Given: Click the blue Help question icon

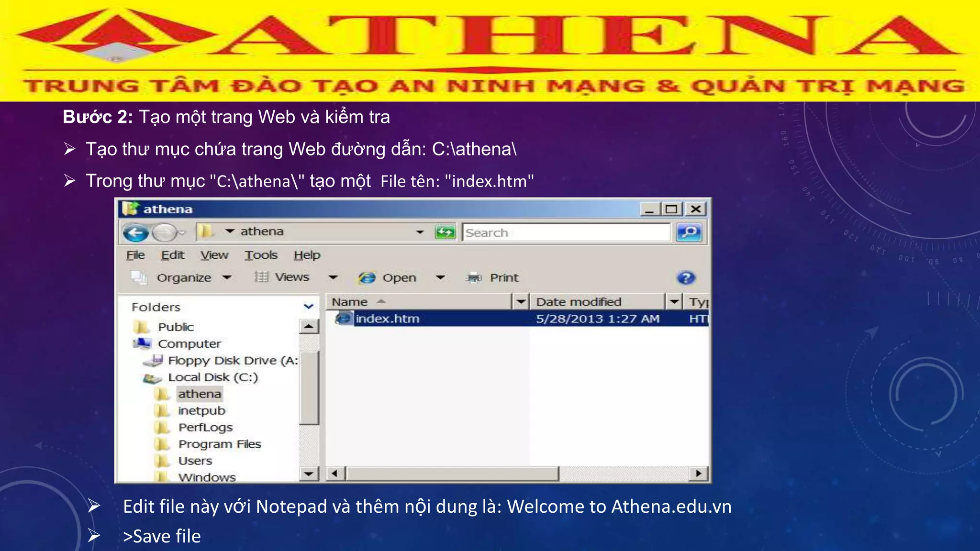Looking at the screenshot, I should [686, 278].
